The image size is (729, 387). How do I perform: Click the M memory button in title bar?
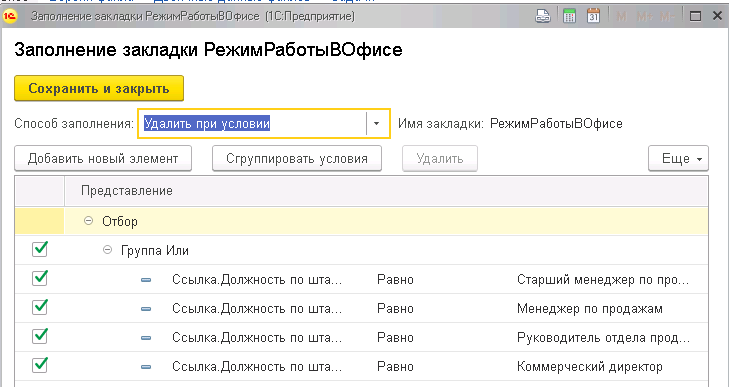pyautogui.click(x=621, y=17)
